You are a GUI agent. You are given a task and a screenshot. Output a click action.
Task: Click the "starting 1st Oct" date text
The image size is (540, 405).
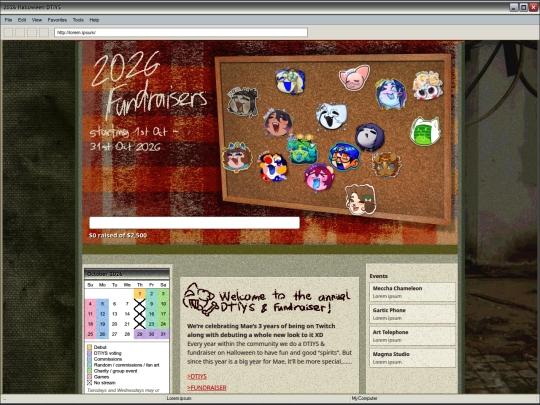pyautogui.click(x=134, y=132)
